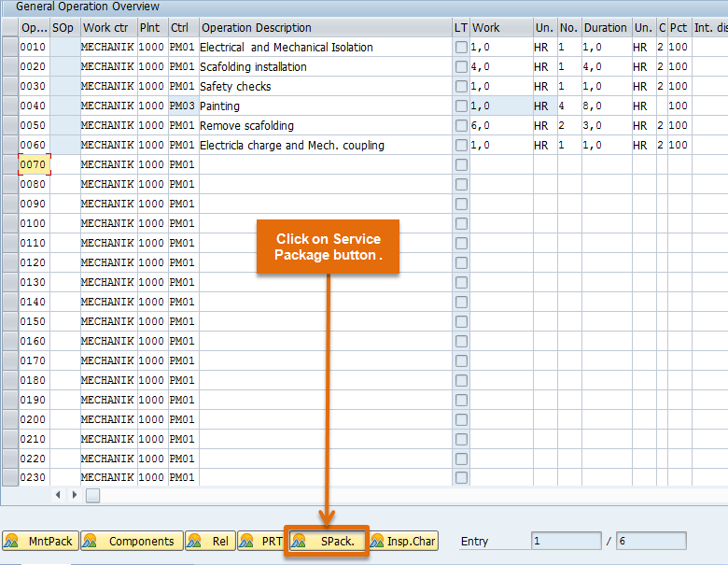
Task: Click the SPack. service package button
Action: coord(329,541)
